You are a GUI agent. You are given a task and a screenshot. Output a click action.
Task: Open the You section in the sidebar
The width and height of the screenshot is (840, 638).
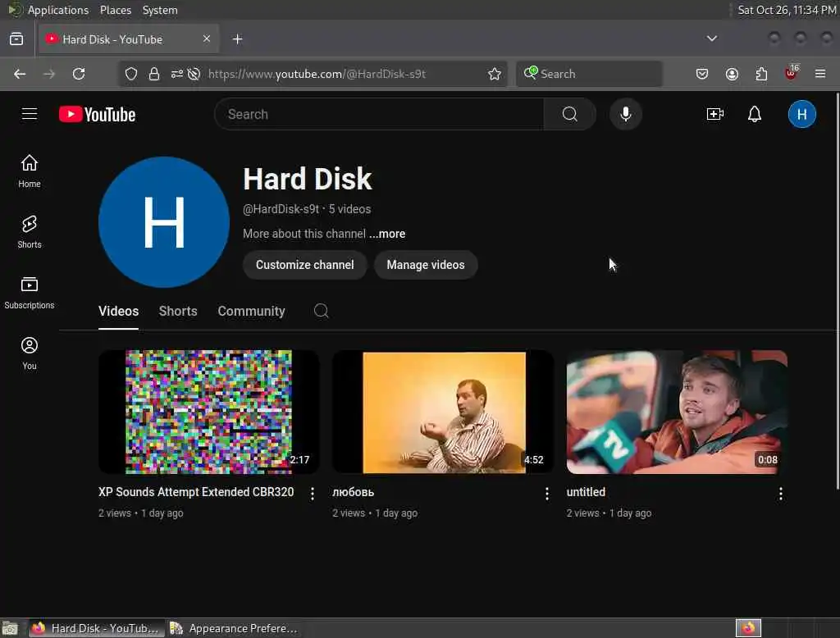30,353
